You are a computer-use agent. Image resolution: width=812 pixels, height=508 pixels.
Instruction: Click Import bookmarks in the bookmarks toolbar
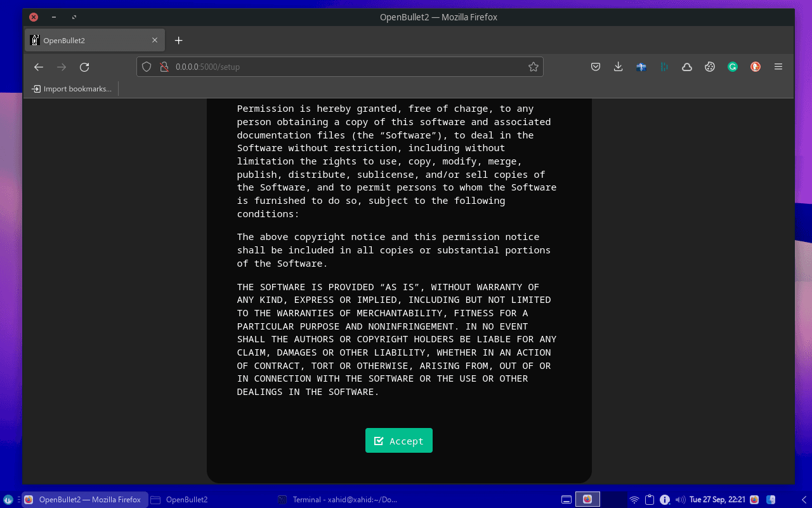pos(71,88)
